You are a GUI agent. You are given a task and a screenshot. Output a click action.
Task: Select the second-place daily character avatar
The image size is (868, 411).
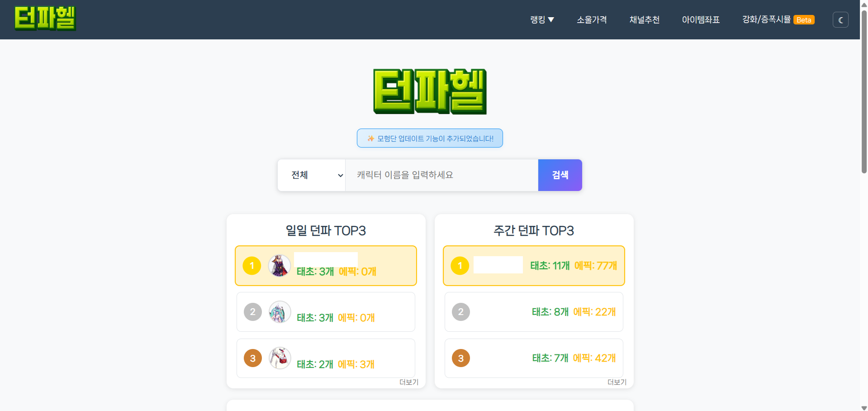click(x=280, y=312)
